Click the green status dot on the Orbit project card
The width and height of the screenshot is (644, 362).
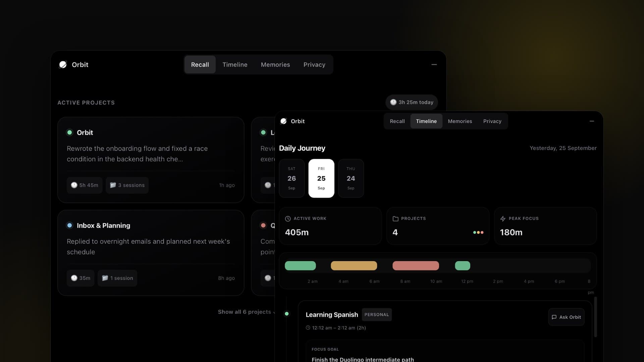point(69,132)
